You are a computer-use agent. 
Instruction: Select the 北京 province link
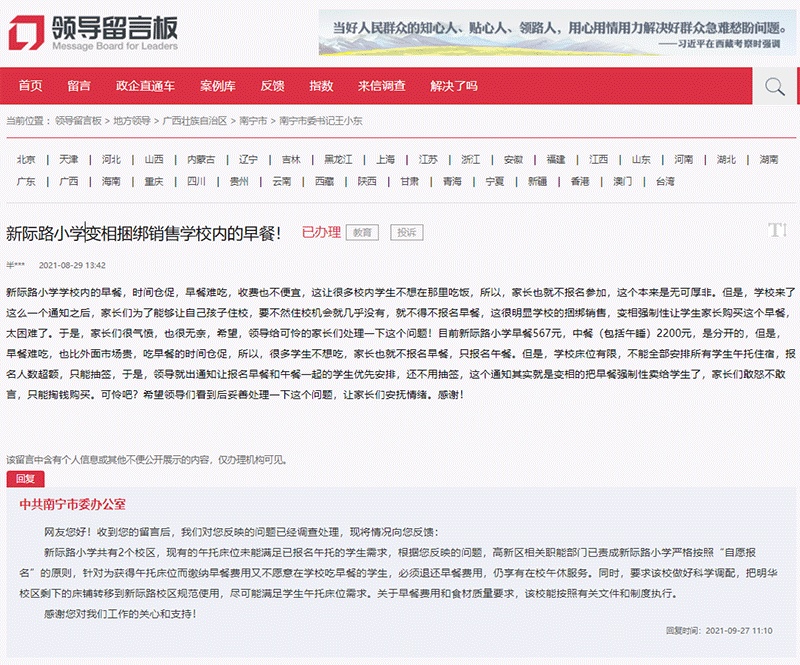[26, 159]
